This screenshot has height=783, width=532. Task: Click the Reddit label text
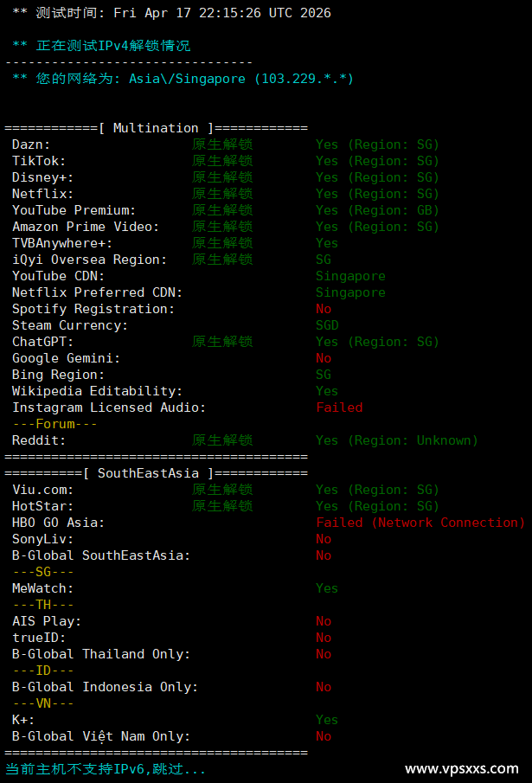pyautogui.click(x=39, y=440)
